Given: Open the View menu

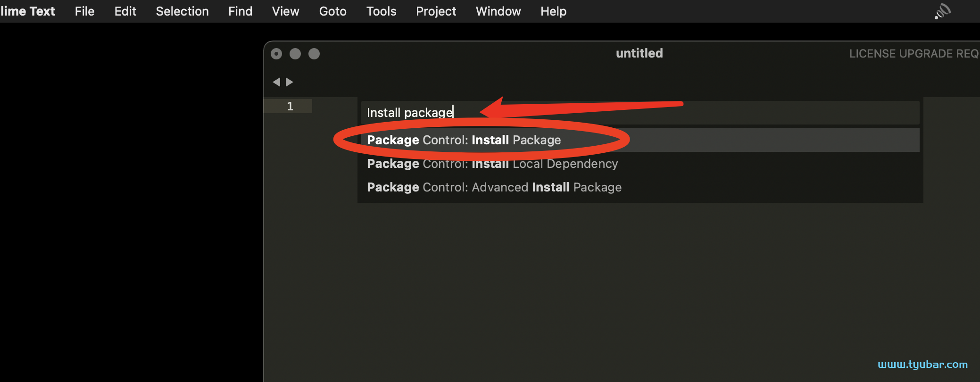Looking at the screenshot, I should [x=286, y=11].
